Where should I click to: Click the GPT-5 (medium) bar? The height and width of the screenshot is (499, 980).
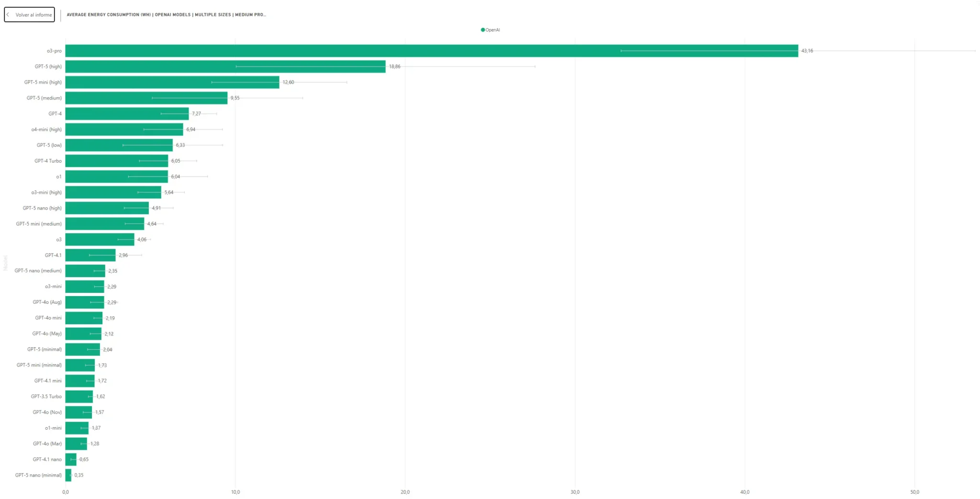click(146, 98)
